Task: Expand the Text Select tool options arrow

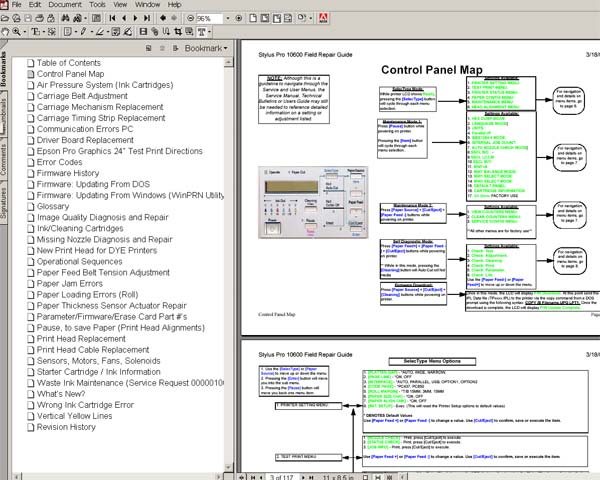Action: (x=44, y=32)
